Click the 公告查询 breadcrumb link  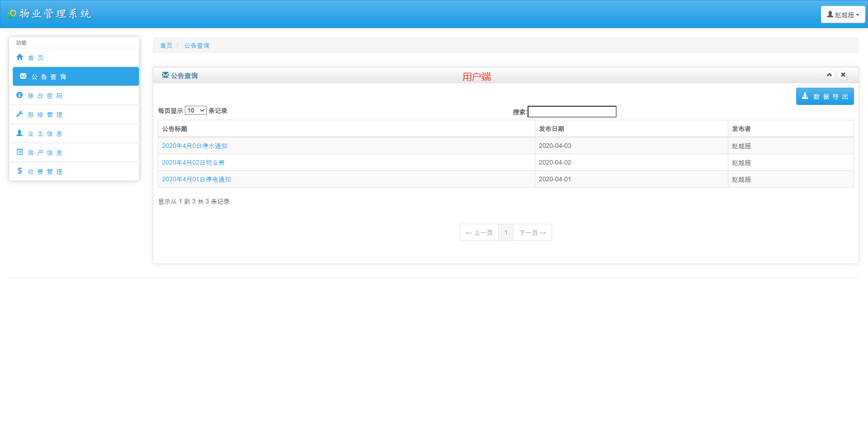[x=197, y=46]
